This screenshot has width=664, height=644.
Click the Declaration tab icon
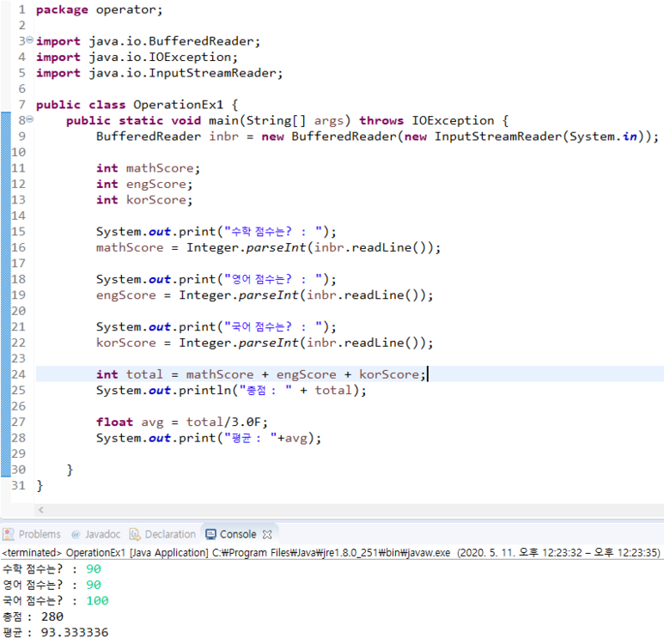[x=135, y=534]
